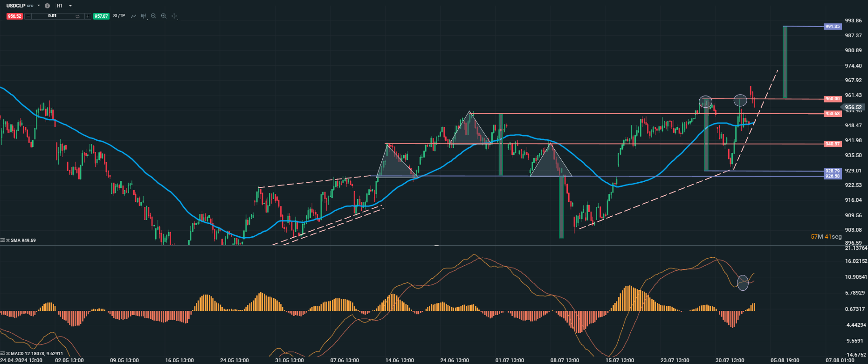Viewport: 868px width, 364px height.
Task: Open the H1 timeframe dropdown
Action: (x=64, y=6)
